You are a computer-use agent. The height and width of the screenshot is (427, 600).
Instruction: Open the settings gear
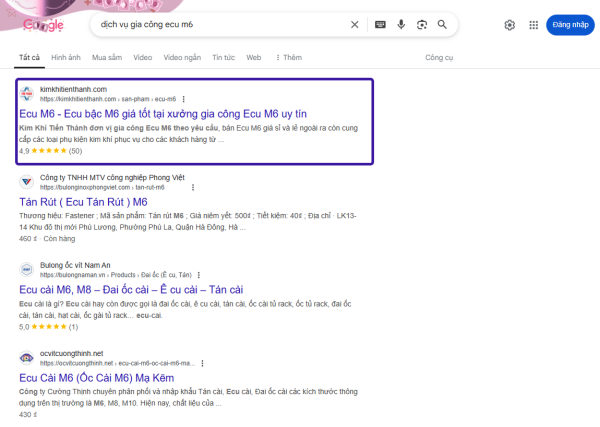point(510,25)
